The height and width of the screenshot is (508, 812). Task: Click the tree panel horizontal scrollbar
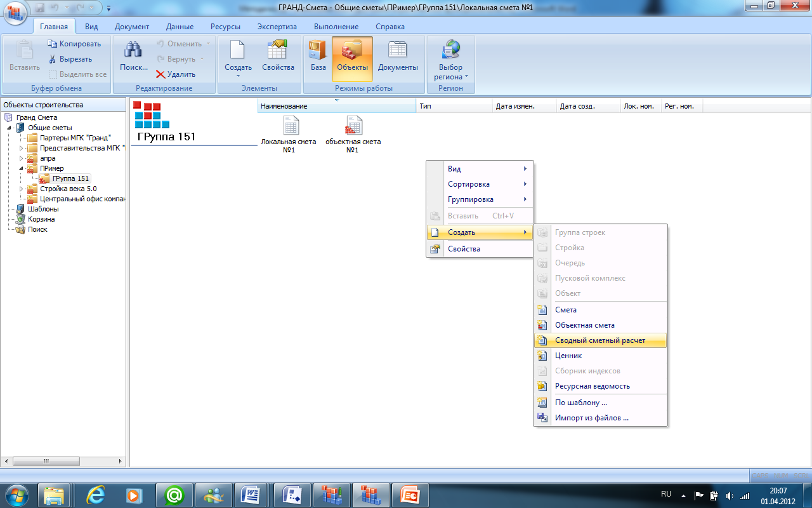63,462
